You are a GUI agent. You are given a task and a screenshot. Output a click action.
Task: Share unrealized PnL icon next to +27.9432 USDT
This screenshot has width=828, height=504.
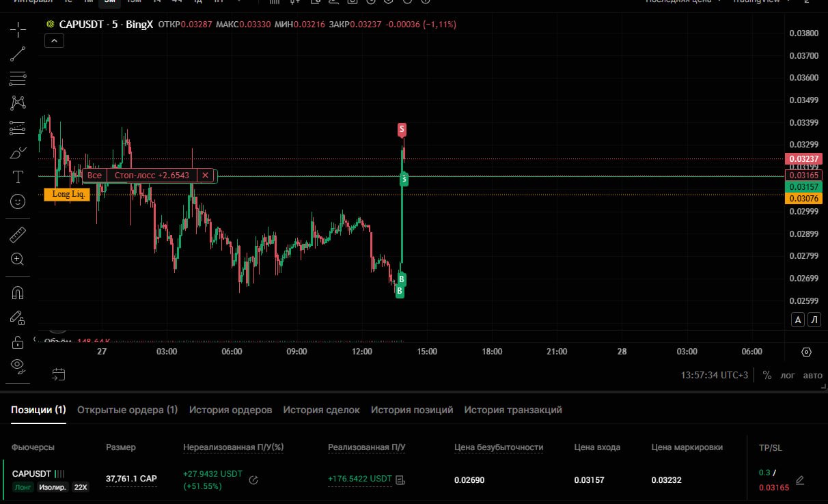pos(253,480)
